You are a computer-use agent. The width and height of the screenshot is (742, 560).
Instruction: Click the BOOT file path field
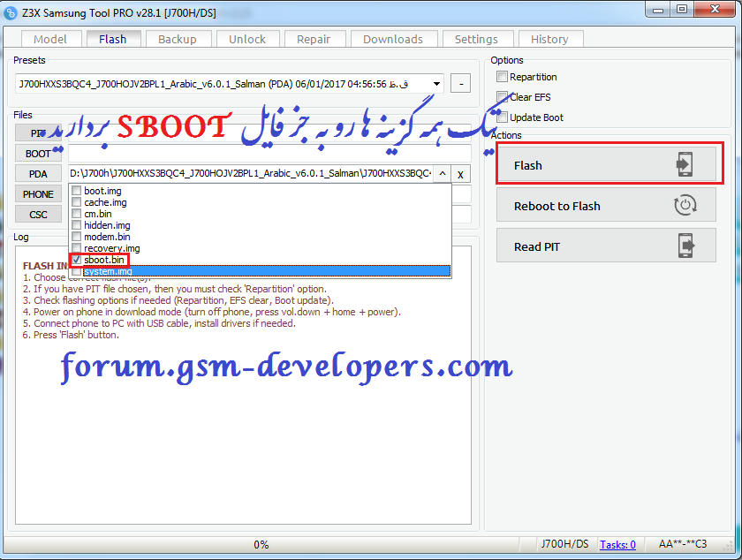click(x=269, y=154)
